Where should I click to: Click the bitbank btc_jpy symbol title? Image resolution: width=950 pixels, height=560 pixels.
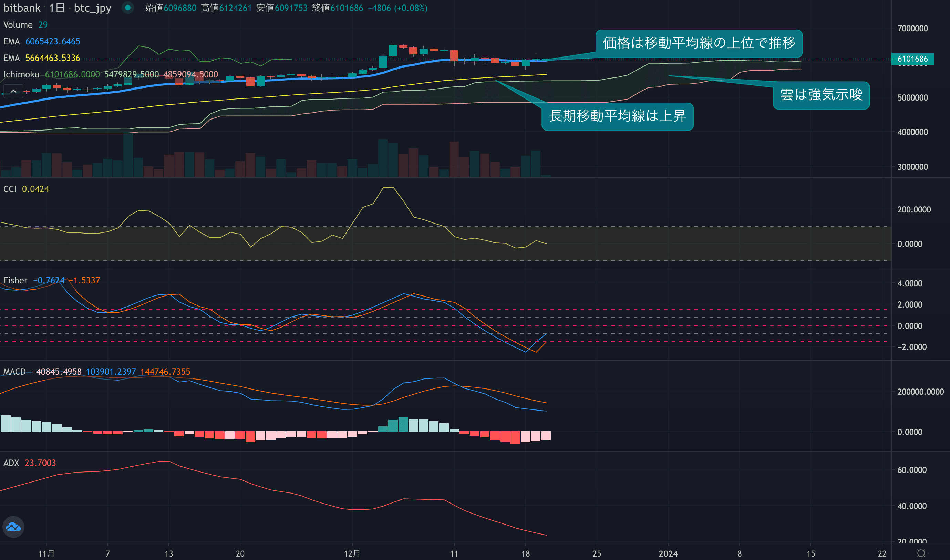pyautogui.click(x=58, y=8)
